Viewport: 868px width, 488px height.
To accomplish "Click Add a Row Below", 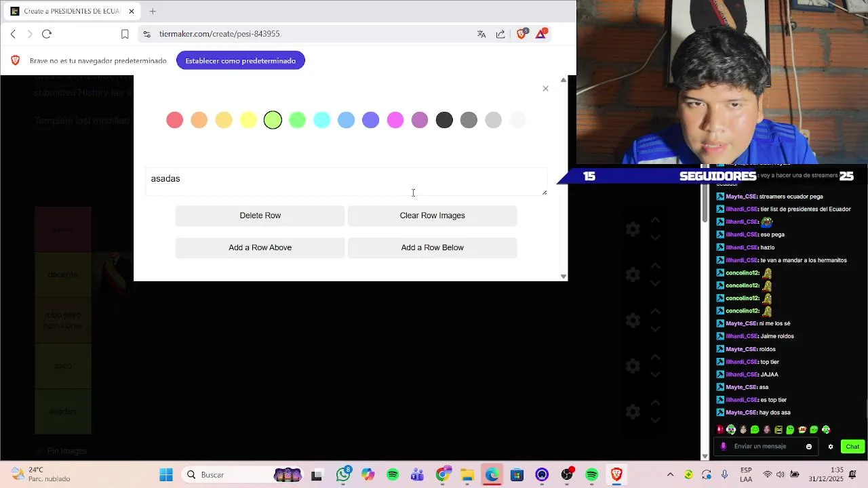I will (433, 247).
